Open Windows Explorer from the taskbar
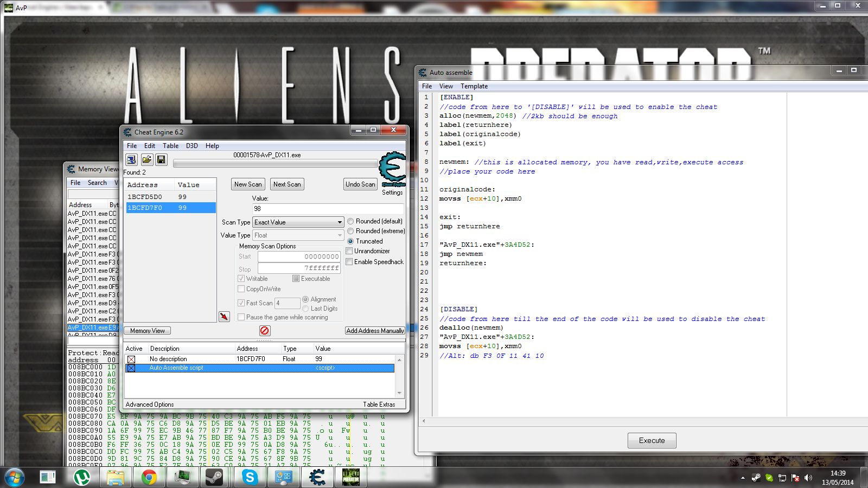 116,477
